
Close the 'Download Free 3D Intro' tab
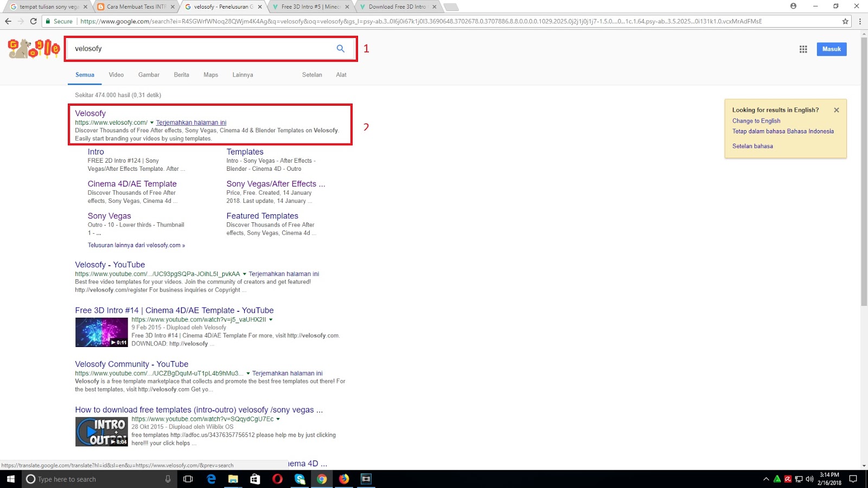tap(435, 7)
